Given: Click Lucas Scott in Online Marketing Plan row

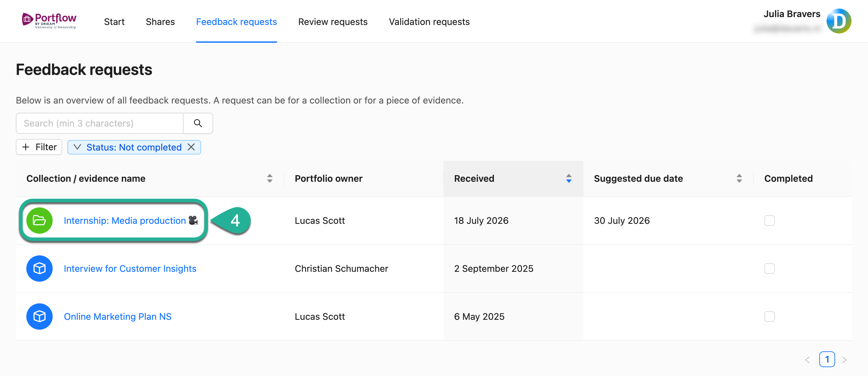Looking at the screenshot, I should 320,317.
